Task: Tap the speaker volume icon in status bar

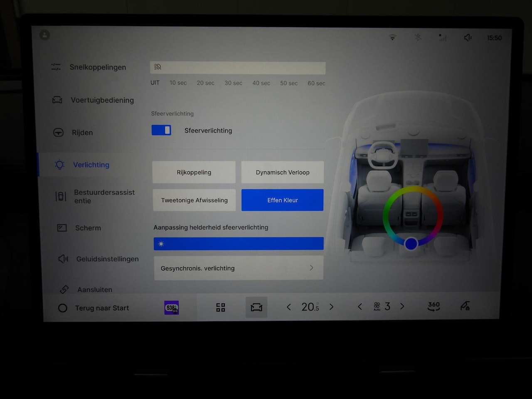Action: (468, 38)
